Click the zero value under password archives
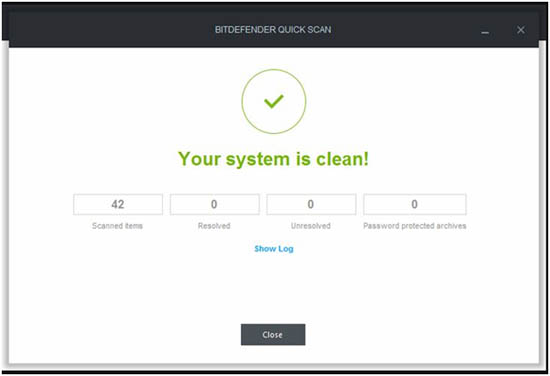The width and height of the screenshot is (550, 376). pos(414,204)
